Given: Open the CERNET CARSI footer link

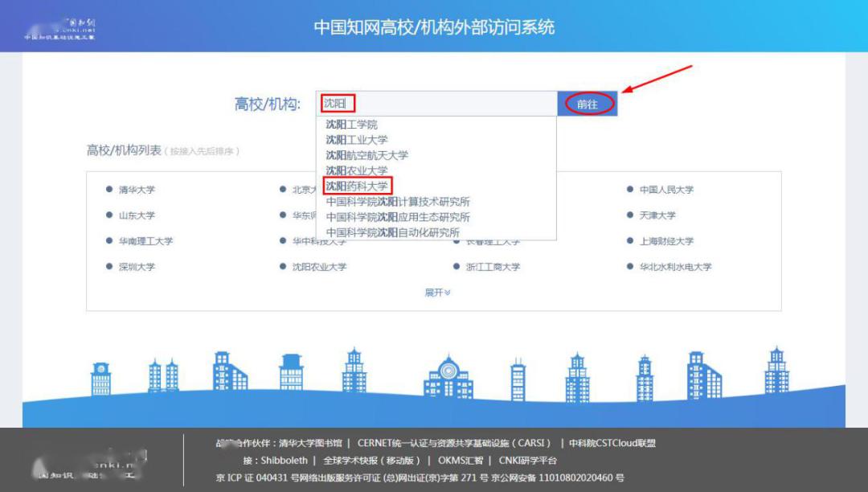Looking at the screenshot, I should click(x=454, y=443).
